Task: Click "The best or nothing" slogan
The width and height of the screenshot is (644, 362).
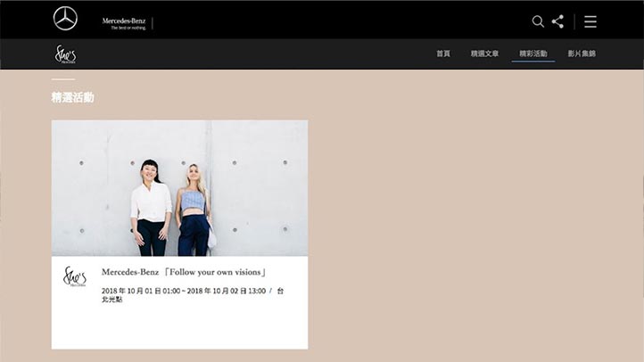Action: click(x=128, y=28)
